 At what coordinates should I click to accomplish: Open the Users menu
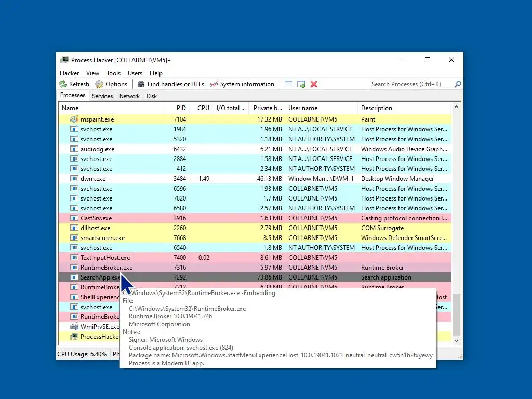click(135, 73)
